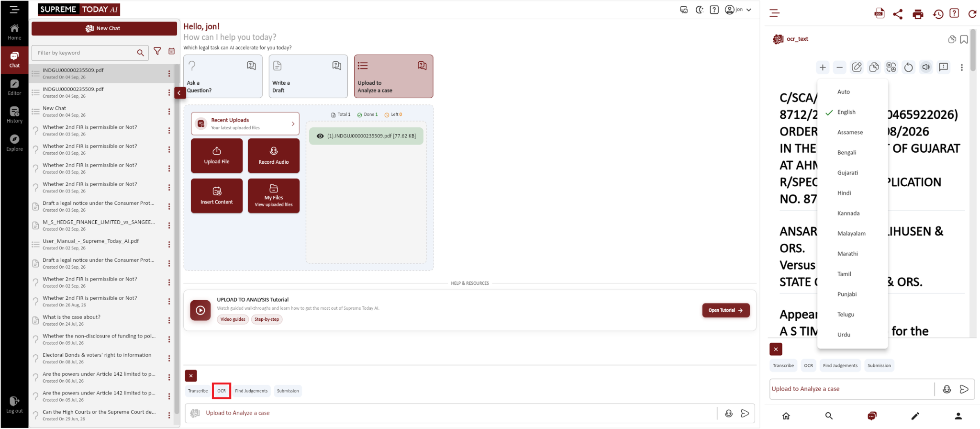Open the Home sidebar section
This screenshot has width=980, height=429.
[x=14, y=32]
